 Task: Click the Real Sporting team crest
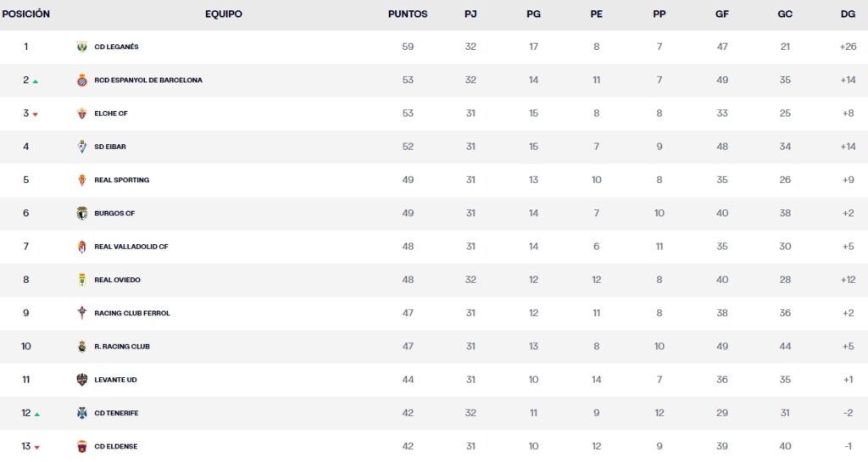click(x=82, y=180)
